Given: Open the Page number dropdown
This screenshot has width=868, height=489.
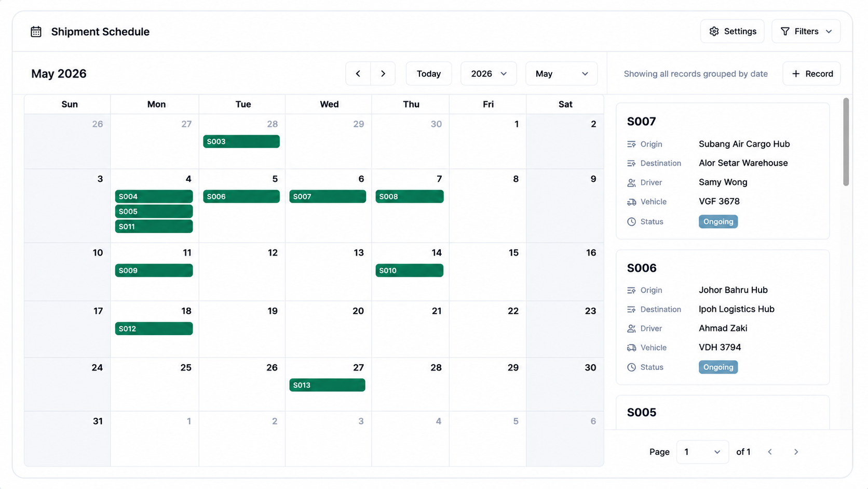Looking at the screenshot, I should 702,452.
